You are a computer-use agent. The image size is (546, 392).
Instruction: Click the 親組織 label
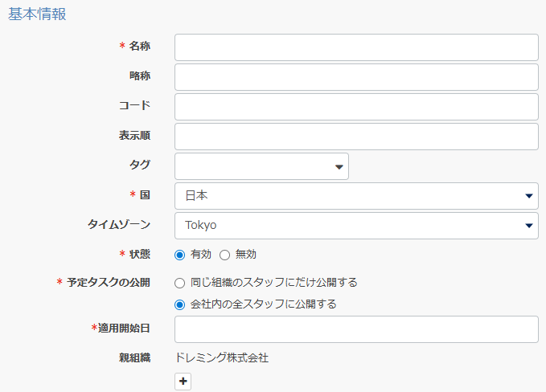[134, 358]
